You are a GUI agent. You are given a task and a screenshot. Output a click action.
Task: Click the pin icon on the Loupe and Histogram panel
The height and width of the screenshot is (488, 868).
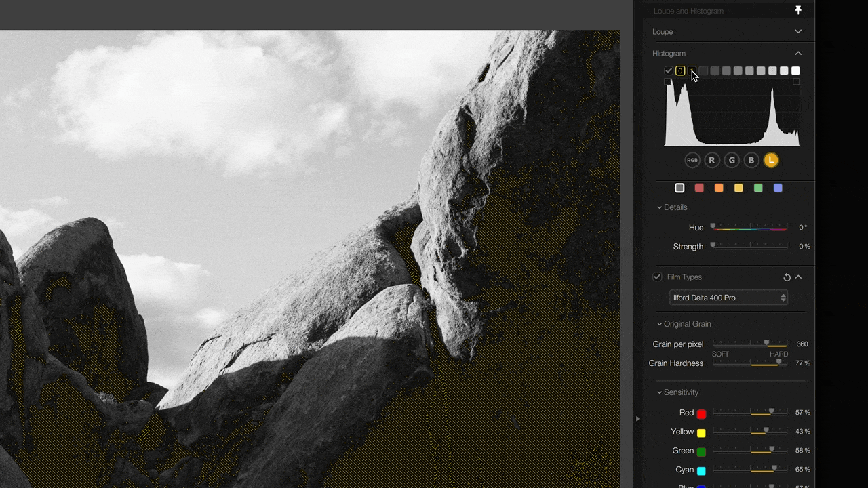798,10
